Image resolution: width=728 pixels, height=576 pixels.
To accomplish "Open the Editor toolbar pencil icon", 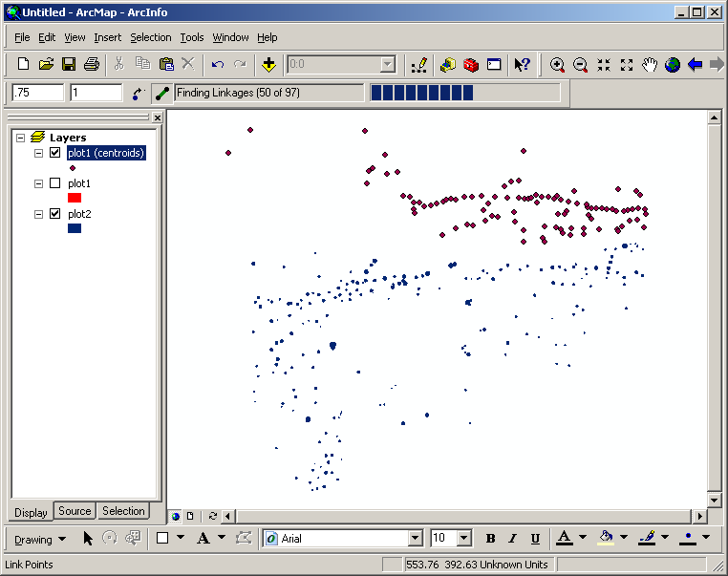I will tap(418, 65).
